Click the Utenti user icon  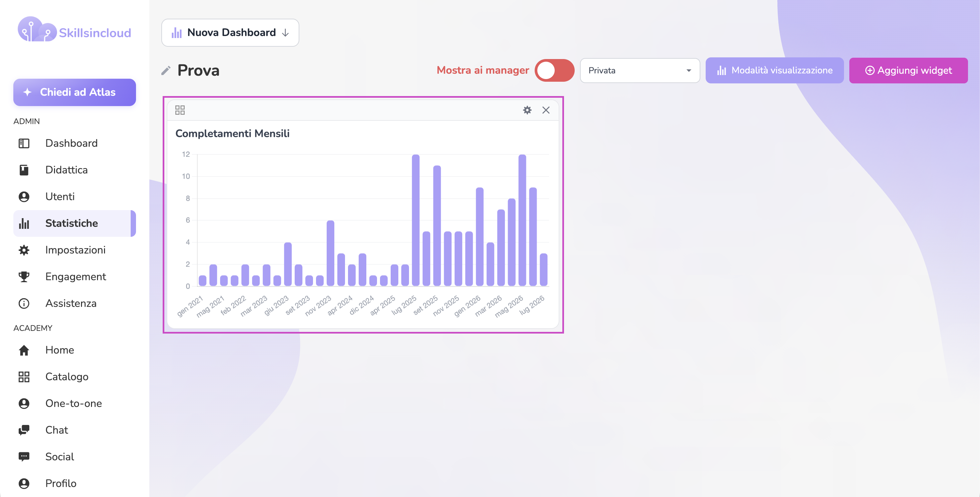tap(24, 197)
